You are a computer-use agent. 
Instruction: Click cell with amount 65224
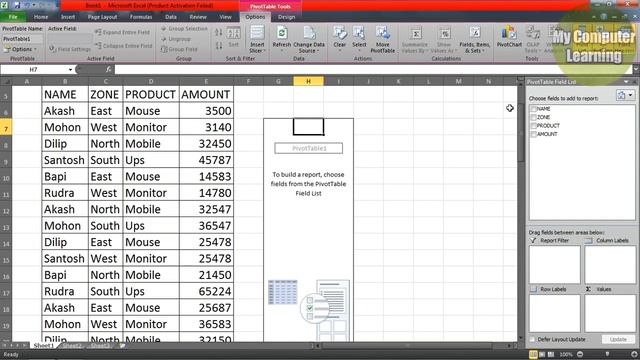point(206,291)
